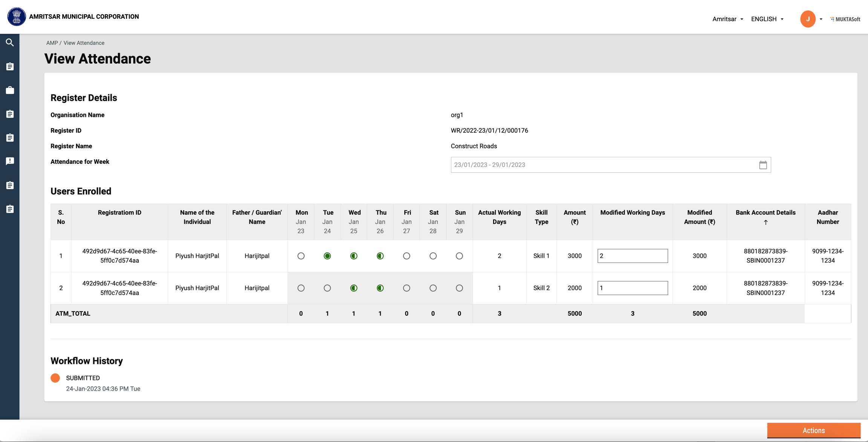Go to the AMP breadcrumb link
The width and height of the screenshot is (868, 442).
(x=52, y=43)
